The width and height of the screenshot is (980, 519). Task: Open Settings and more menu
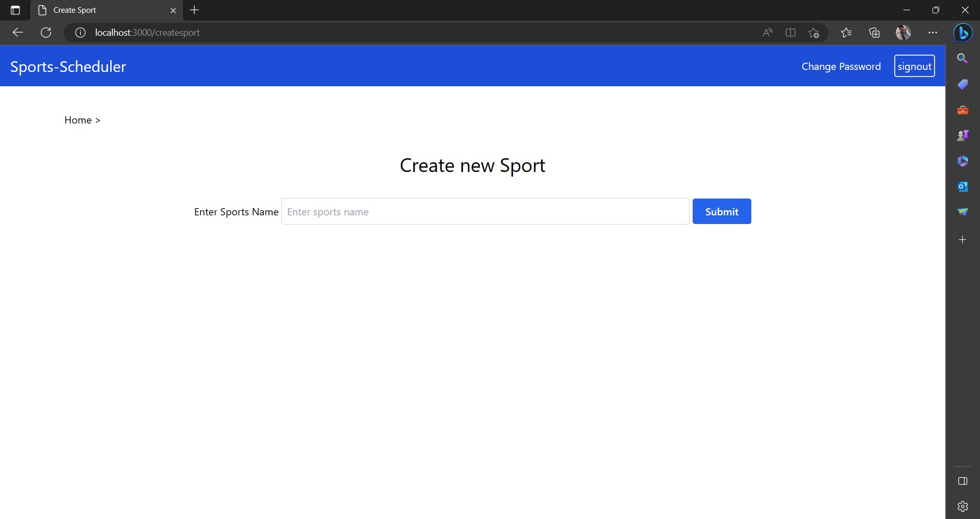click(933, 33)
